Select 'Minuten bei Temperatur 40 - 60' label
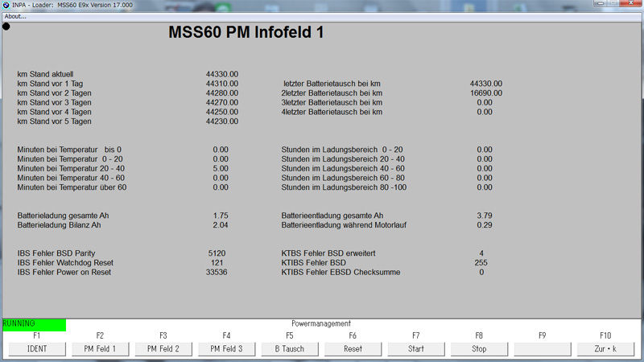Screen dimensions: 644x362 pyautogui.click(x=71, y=178)
